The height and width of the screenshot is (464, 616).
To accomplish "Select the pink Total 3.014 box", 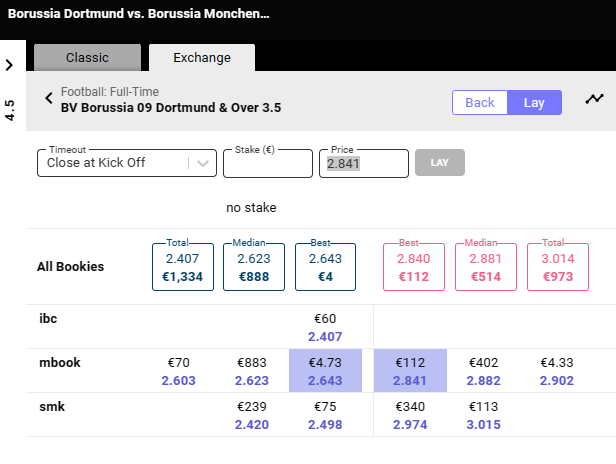I will click(558, 267).
